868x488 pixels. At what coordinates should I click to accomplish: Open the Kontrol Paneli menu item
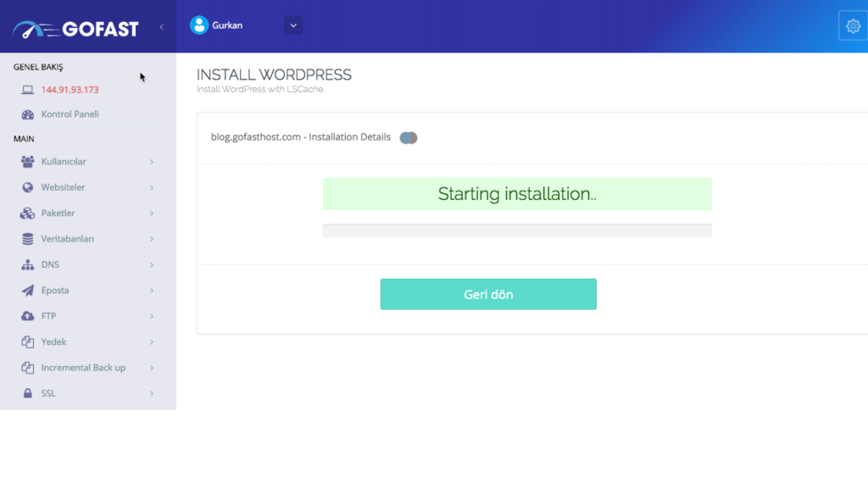pyautogui.click(x=70, y=114)
